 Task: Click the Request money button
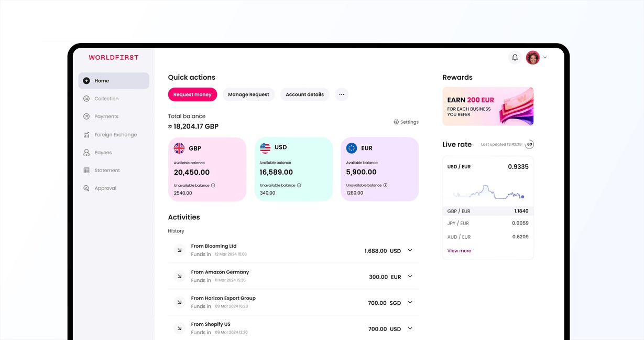pyautogui.click(x=192, y=94)
